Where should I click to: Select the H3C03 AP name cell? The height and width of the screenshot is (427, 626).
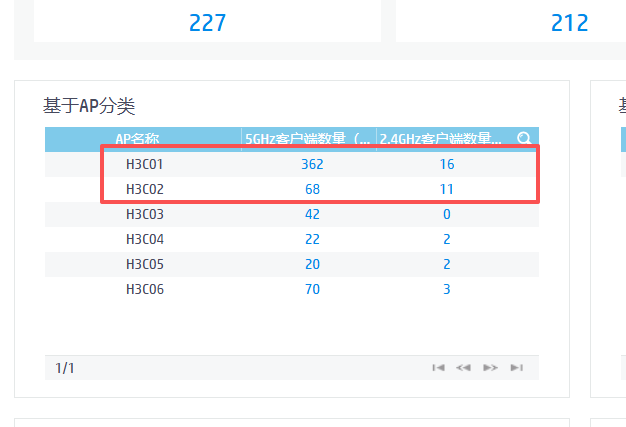(144, 214)
